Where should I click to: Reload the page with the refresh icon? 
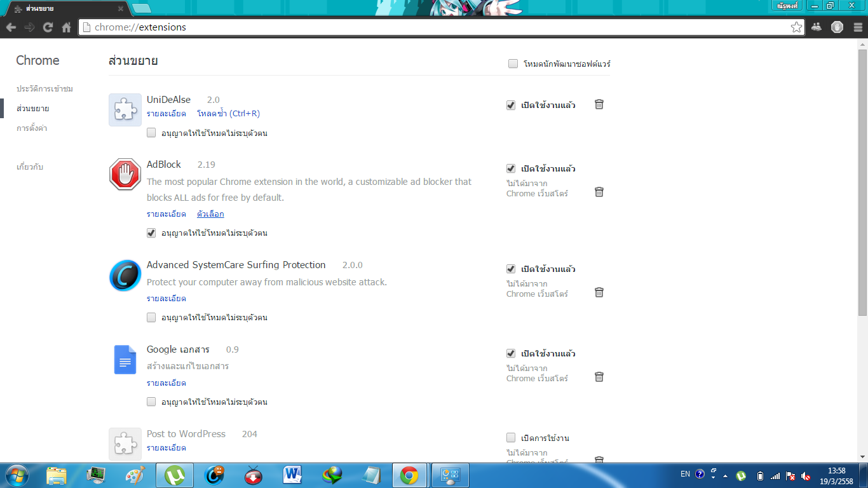(x=48, y=27)
